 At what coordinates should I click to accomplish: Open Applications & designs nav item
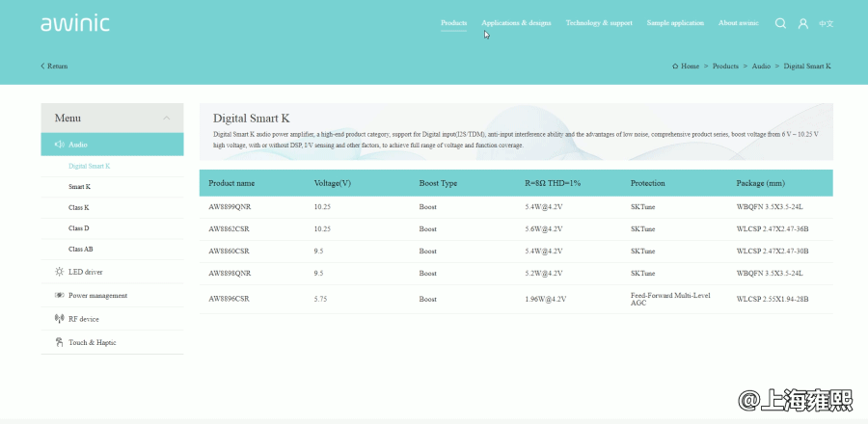point(516,23)
